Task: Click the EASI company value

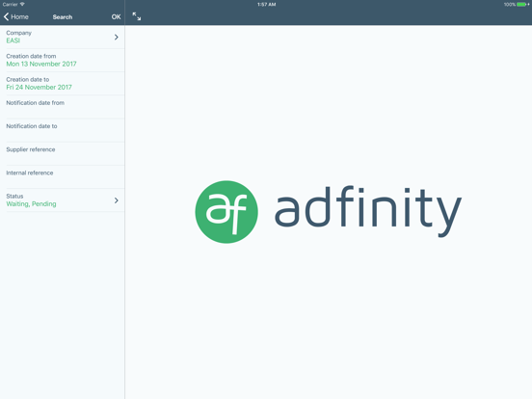Action: [13, 40]
